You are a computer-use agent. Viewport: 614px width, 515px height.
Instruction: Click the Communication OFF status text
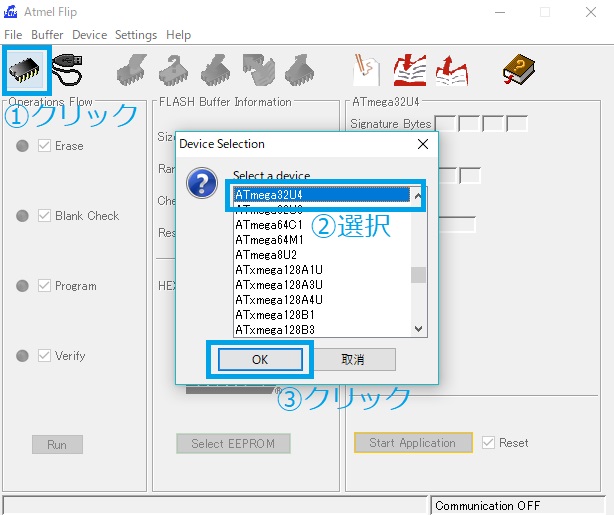[x=488, y=505]
